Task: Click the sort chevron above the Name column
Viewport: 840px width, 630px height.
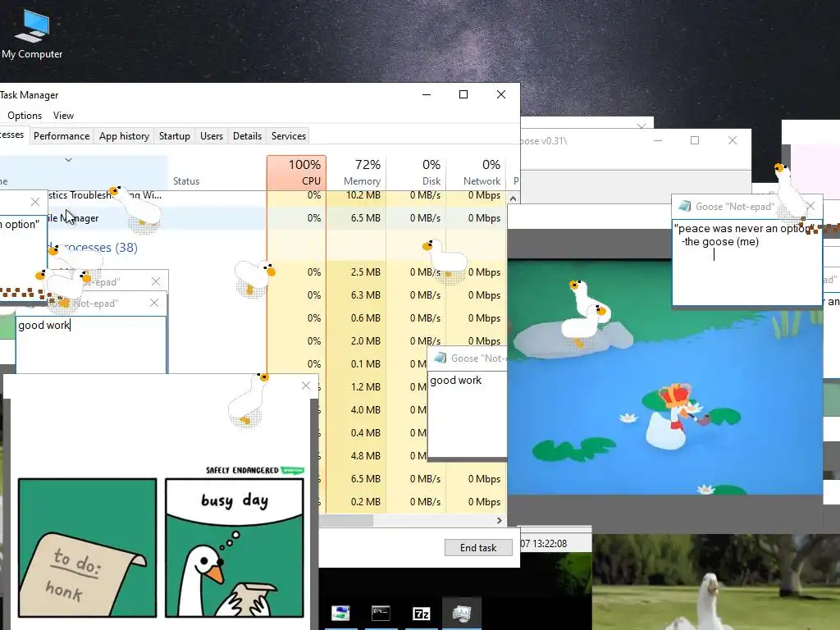Action: [68, 160]
